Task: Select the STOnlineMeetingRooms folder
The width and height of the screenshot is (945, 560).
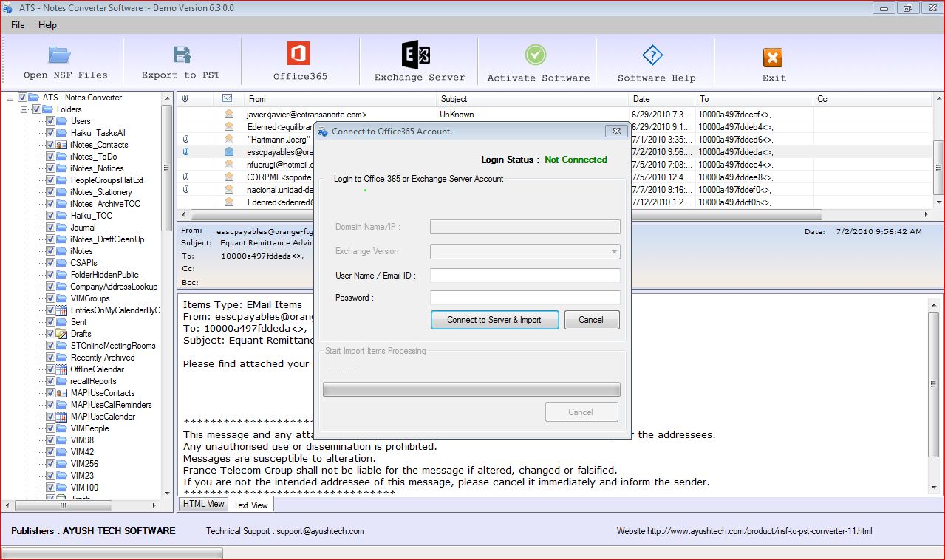Action: click(113, 346)
